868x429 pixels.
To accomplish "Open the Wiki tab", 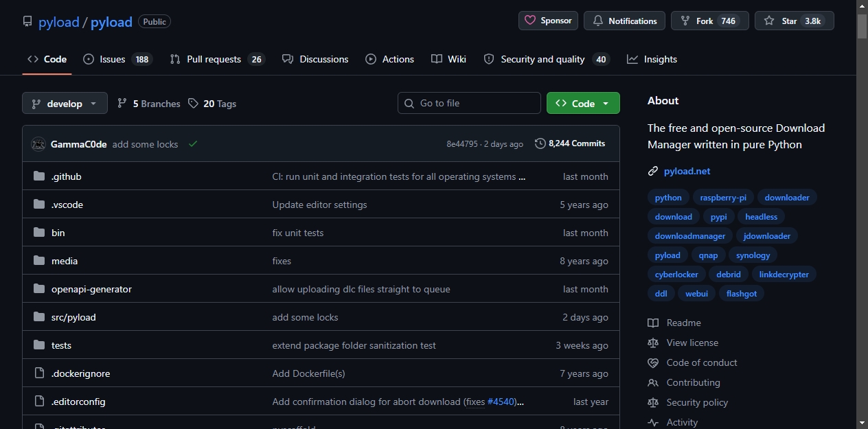I will 449,59.
